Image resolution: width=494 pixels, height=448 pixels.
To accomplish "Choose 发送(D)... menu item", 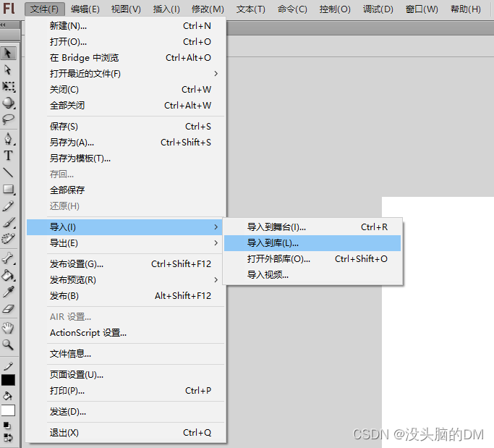I will pyautogui.click(x=126, y=412).
